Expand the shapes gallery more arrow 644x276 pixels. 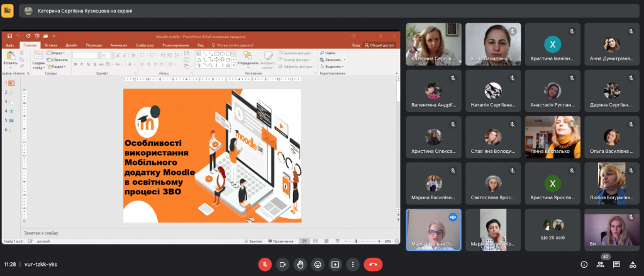pyautogui.click(x=234, y=65)
